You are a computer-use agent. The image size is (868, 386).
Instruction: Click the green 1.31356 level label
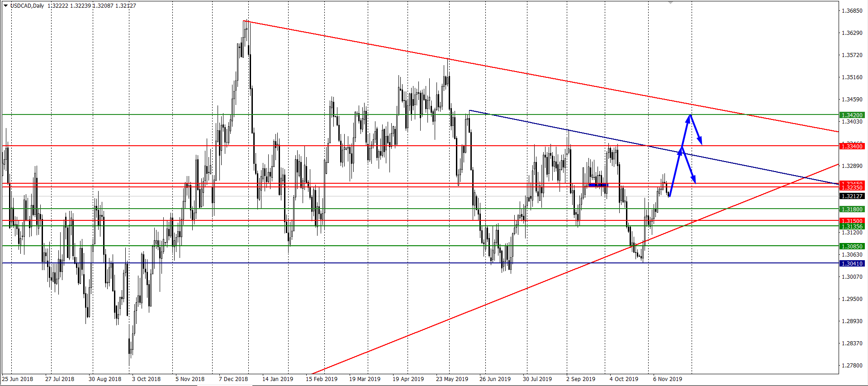pos(852,227)
